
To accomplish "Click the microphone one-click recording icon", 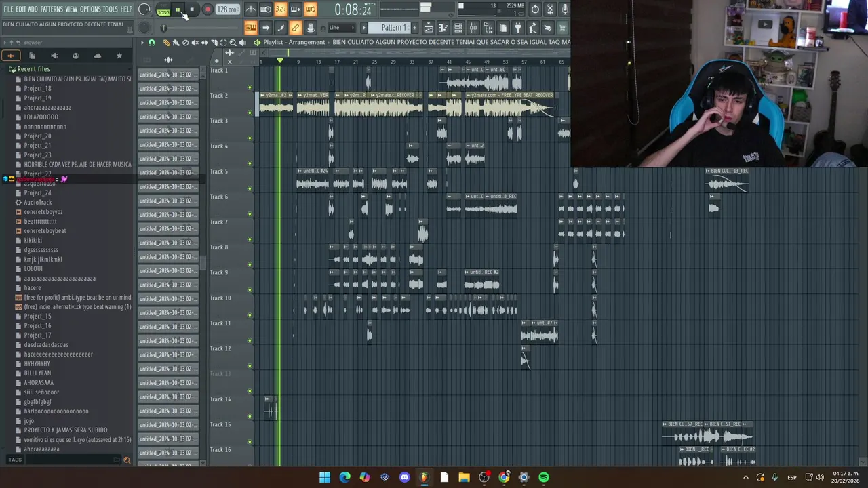I will point(564,9).
